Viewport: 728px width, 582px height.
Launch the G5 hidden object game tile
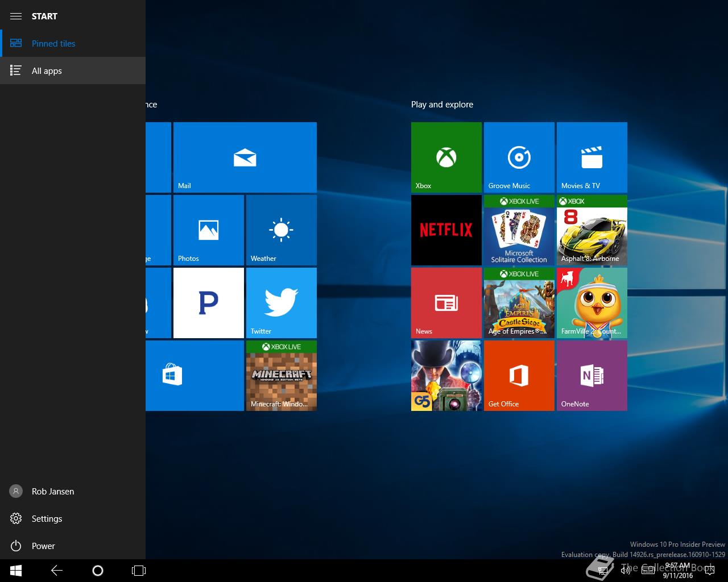point(446,376)
